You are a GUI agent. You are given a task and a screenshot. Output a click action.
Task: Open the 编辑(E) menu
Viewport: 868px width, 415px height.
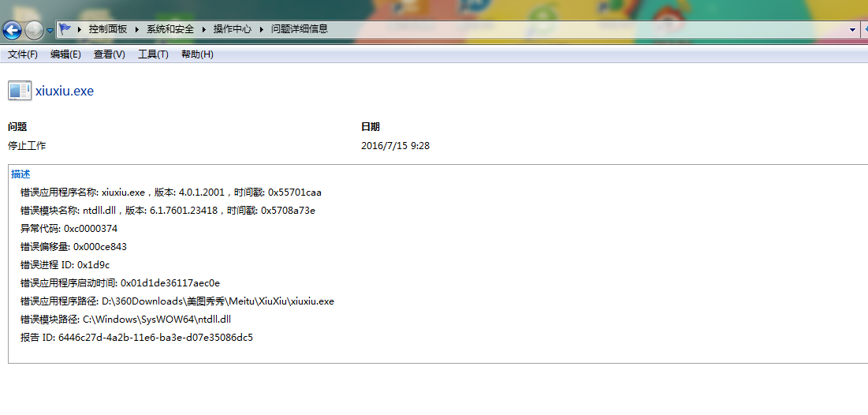click(x=65, y=54)
